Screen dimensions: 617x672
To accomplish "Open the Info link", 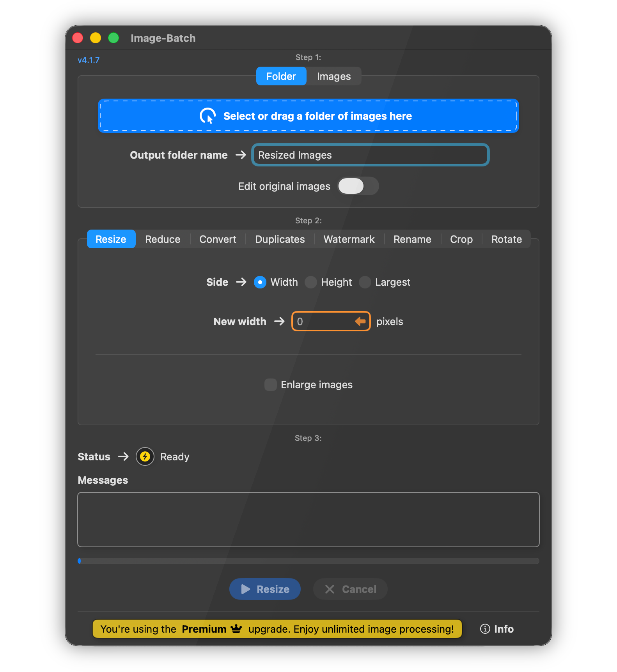I will pos(497,629).
